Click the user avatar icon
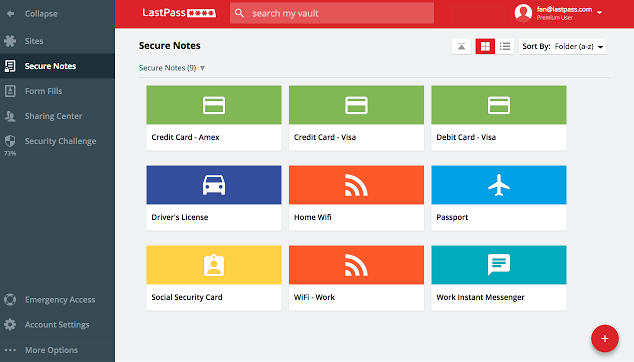The width and height of the screenshot is (634, 362). (x=523, y=13)
